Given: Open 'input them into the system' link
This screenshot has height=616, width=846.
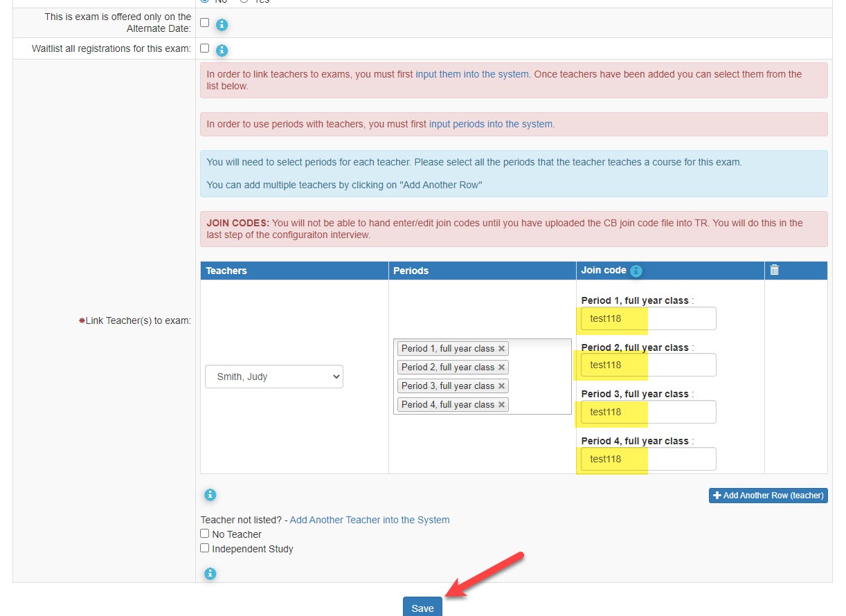Looking at the screenshot, I should click(471, 74).
